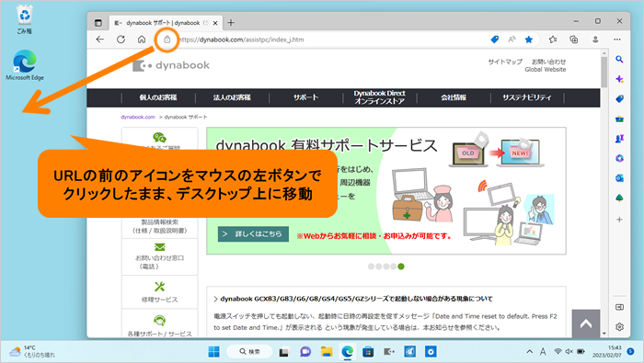
Task: Open File Explorer from taskbar
Action: pyautogui.click(x=327, y=352)
